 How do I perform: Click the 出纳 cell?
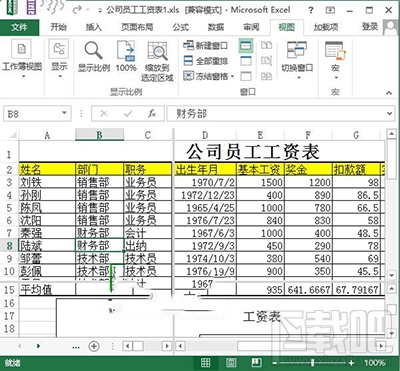tap(148, 246)
